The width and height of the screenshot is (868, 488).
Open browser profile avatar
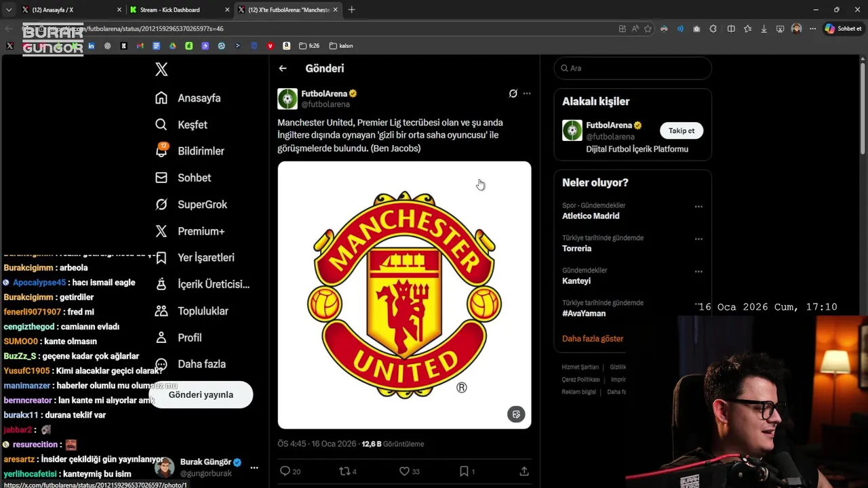[796, 28]
